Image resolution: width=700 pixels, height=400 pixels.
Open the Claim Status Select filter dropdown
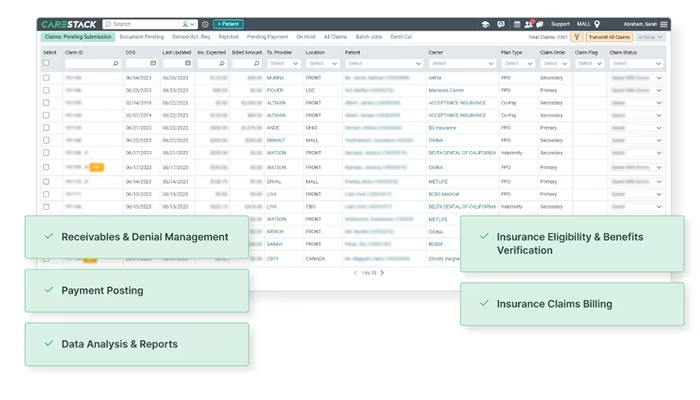point(636,63)
